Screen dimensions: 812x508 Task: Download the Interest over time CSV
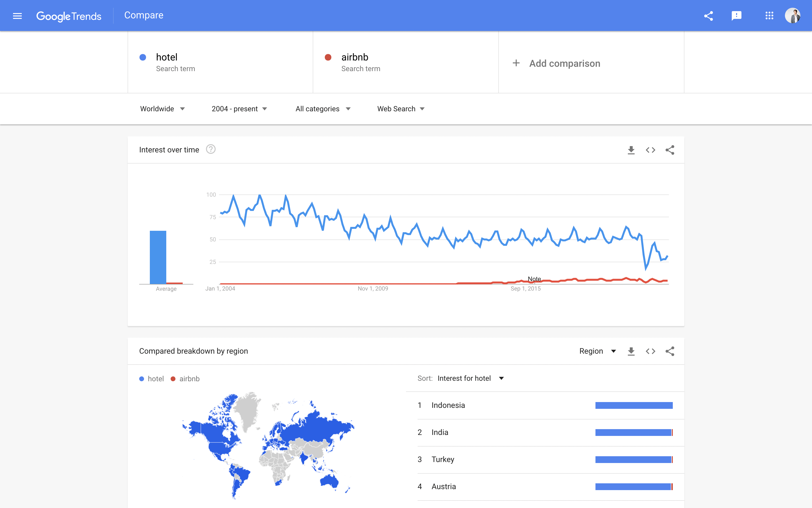pyautogui.click(x=631, y=150)
